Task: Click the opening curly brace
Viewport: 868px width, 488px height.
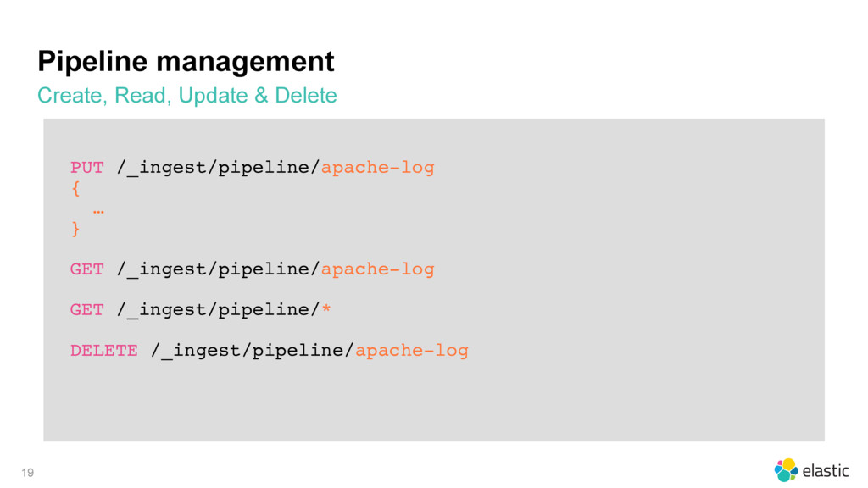Action: pos(75,189)
